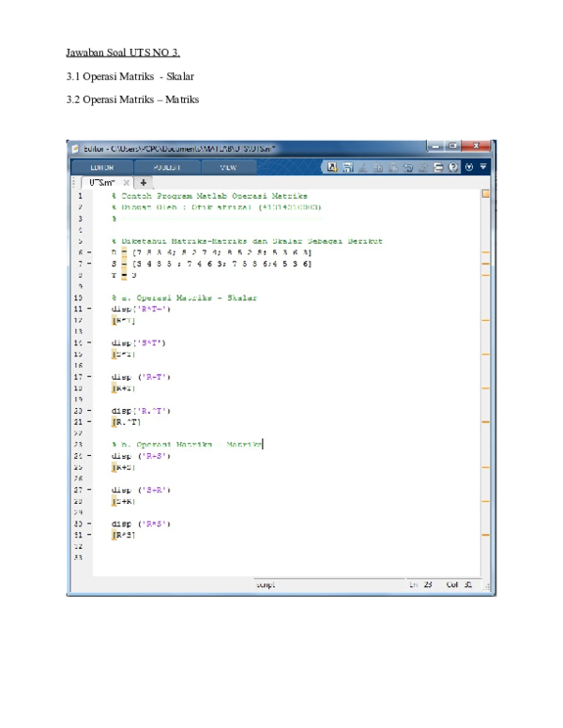The height and width of the screenshot is (728, 563).
Task: Click the Undo arrow icon
Action: (408, 167)
